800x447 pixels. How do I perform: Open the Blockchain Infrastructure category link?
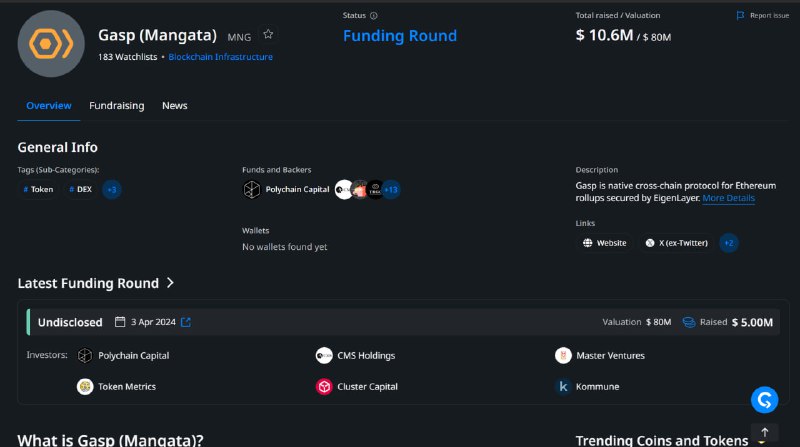(220, 57)
